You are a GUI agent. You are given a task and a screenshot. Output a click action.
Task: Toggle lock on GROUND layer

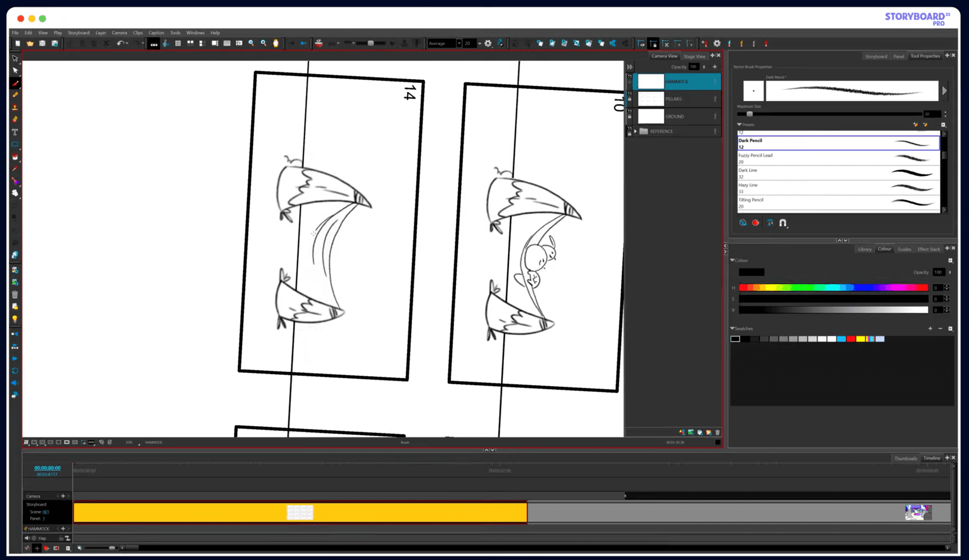tap(629, 116)
